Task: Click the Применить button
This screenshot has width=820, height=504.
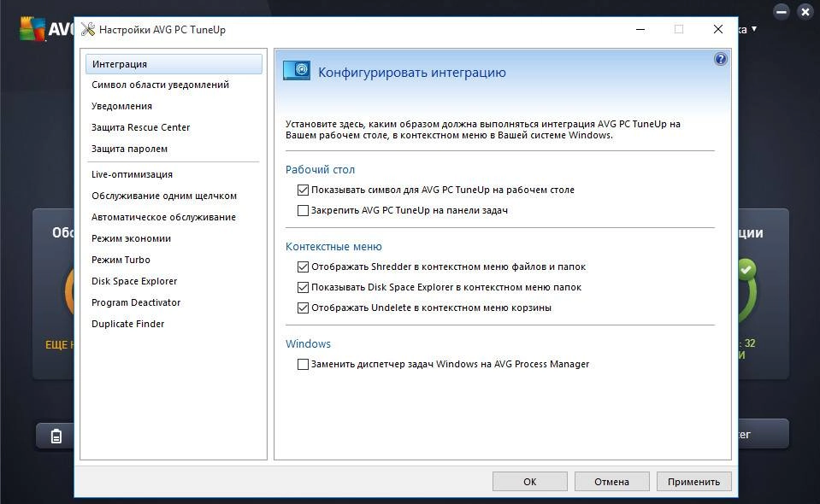Action: click(x=694, y=482)
